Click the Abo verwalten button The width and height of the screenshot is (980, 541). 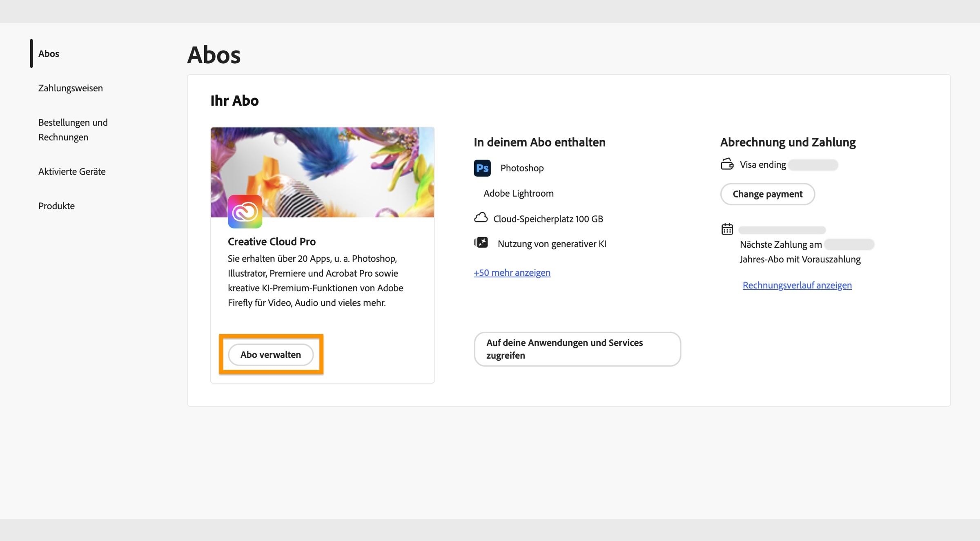point(271,355)
